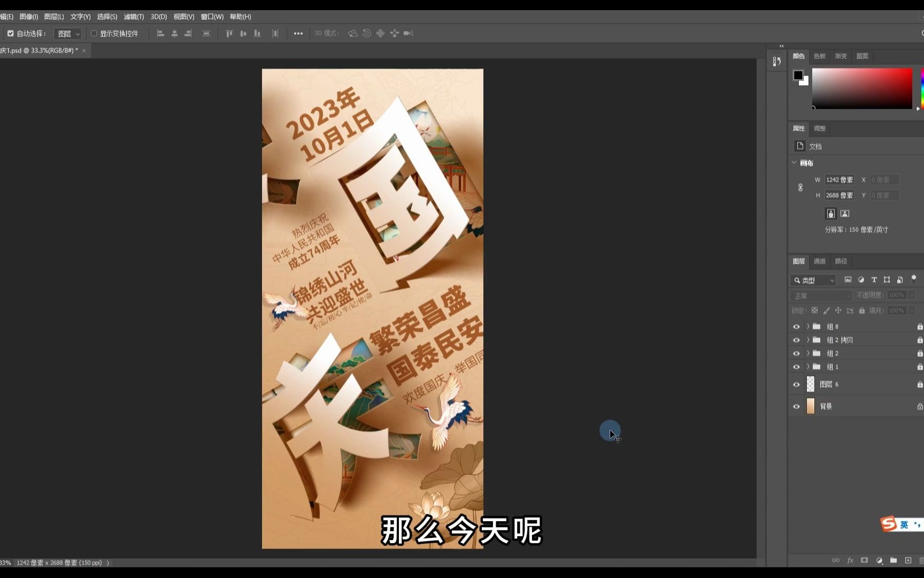Open the layer styles fx icon

pos(851,560)
